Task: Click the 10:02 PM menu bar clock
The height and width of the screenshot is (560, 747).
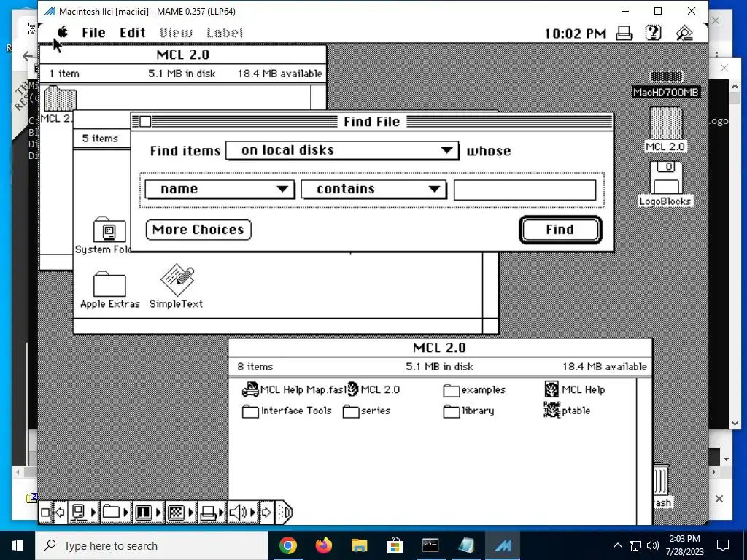Action: 575,34
